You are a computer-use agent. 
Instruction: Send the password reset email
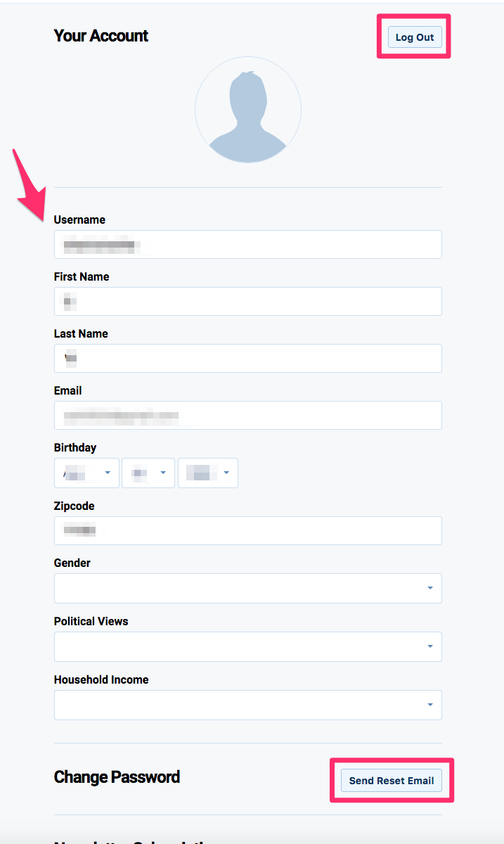(392, 781)
